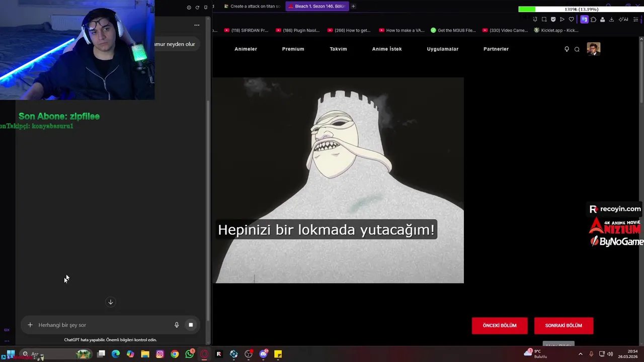Open the Animeler menu item
Viewport: 644px width, 362px height.
pyautogui.click(x=246, y=49)
